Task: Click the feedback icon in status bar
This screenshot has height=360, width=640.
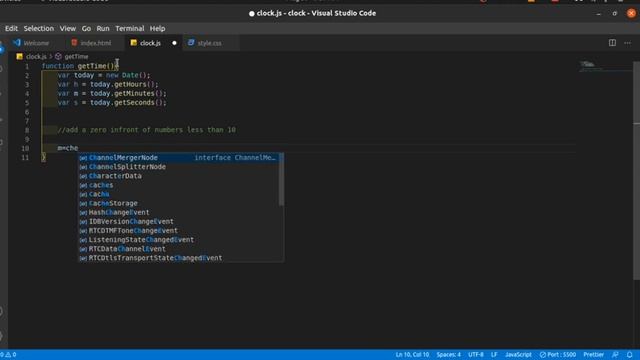Action: tap(615, 355)
